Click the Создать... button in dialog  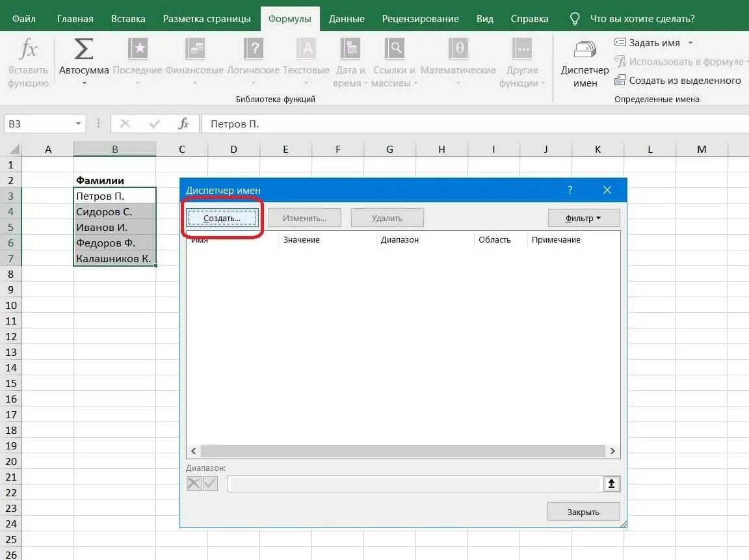point(222,218)
